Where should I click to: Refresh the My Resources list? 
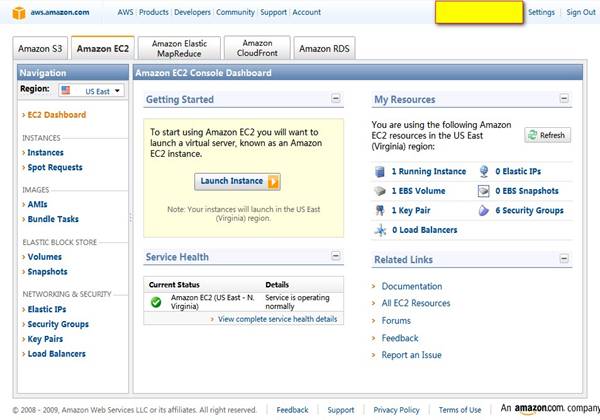[x=546, y=135]
